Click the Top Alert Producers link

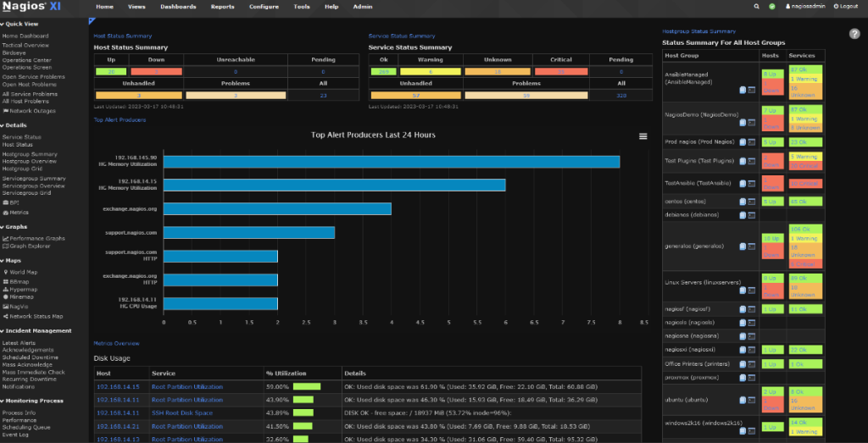point(120,119)
